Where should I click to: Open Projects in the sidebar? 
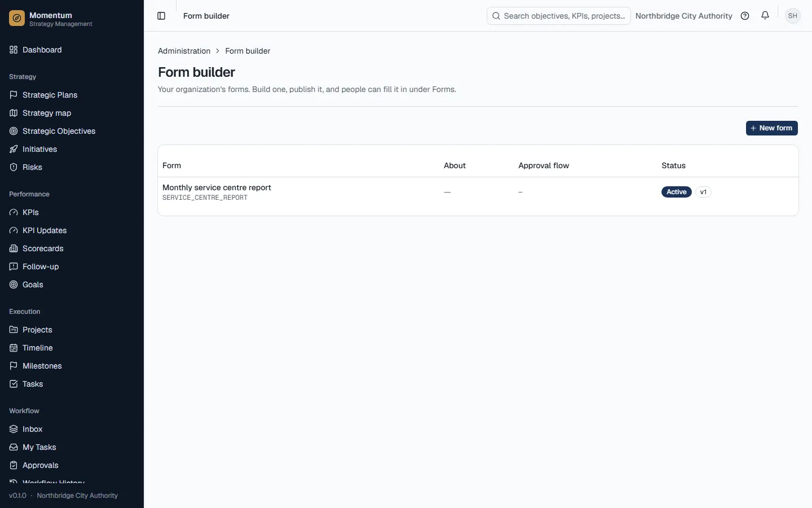click(x=72, y=330)
